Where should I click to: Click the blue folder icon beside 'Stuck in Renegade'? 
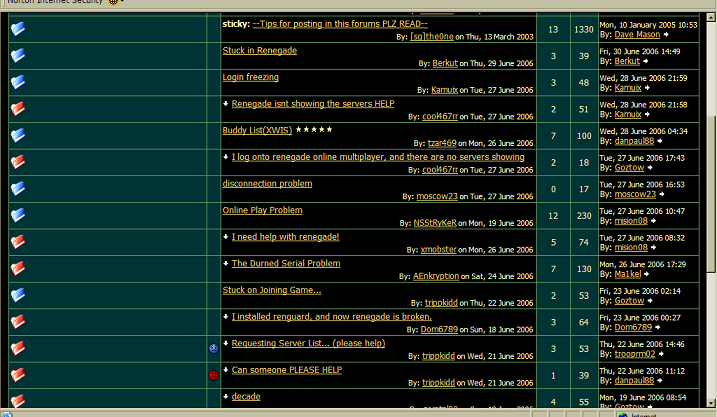point(18,55)
